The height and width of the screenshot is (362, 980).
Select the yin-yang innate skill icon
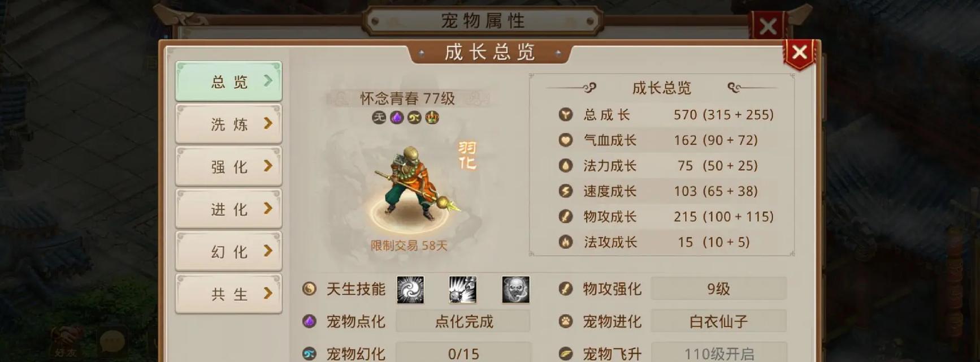[410, 290]
